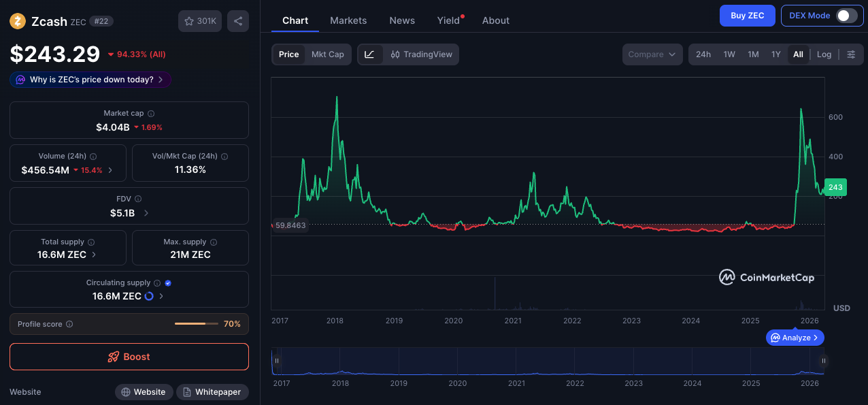Select the line chart type icon

369,54
